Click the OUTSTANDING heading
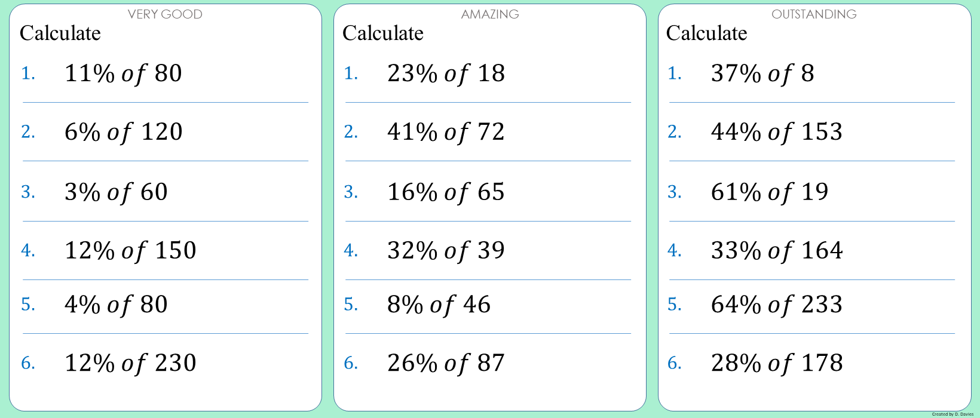The height and width of the screenshot is (418, 980). click(x=814, y=14)
